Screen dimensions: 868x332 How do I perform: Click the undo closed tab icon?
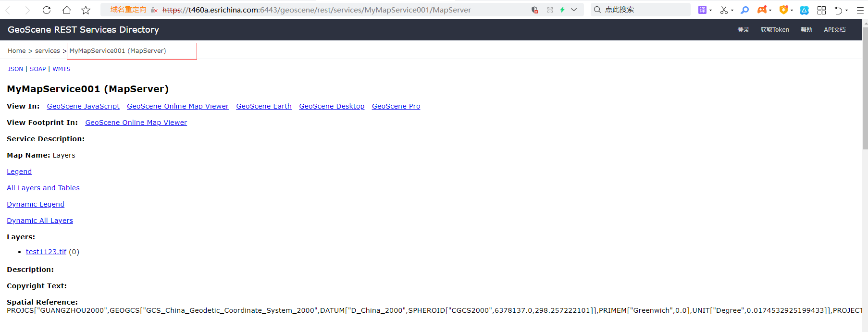coord(838,10)
